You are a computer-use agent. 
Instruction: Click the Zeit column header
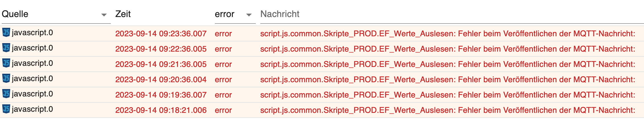pyautogui.click(x=123, y=14)
